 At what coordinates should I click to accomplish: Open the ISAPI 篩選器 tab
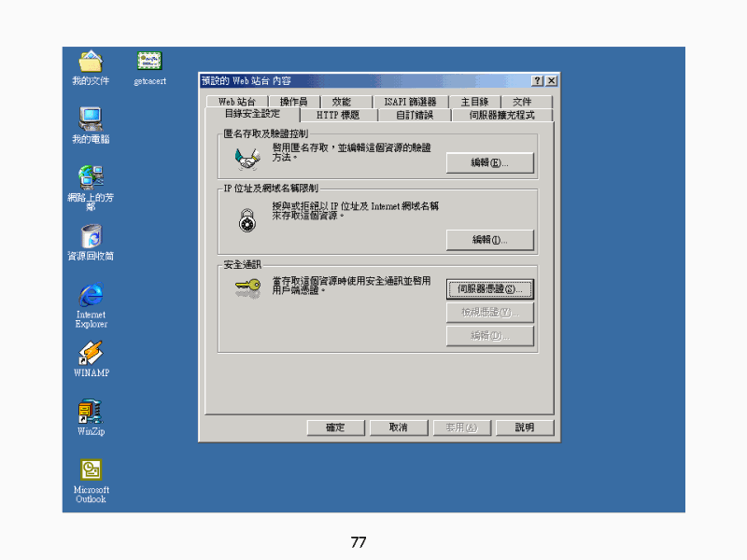(x=410, y=102)
